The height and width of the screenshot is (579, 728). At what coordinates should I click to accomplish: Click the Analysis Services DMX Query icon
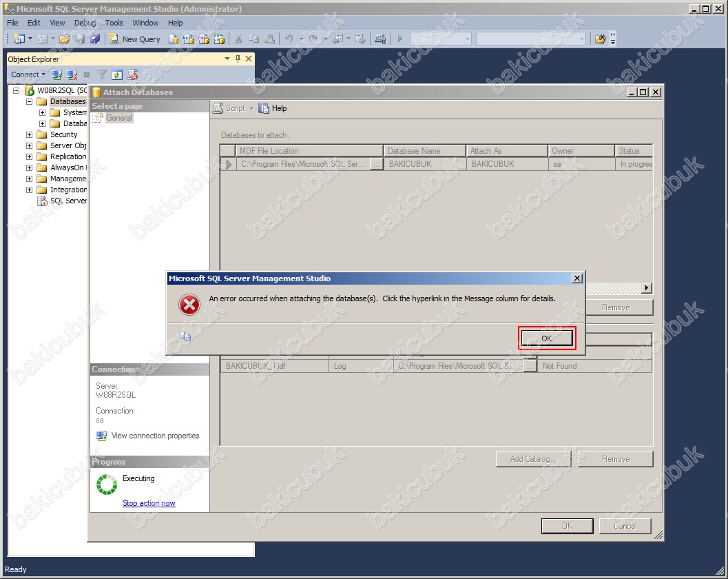pyautogui.click(x=204, y=39)
